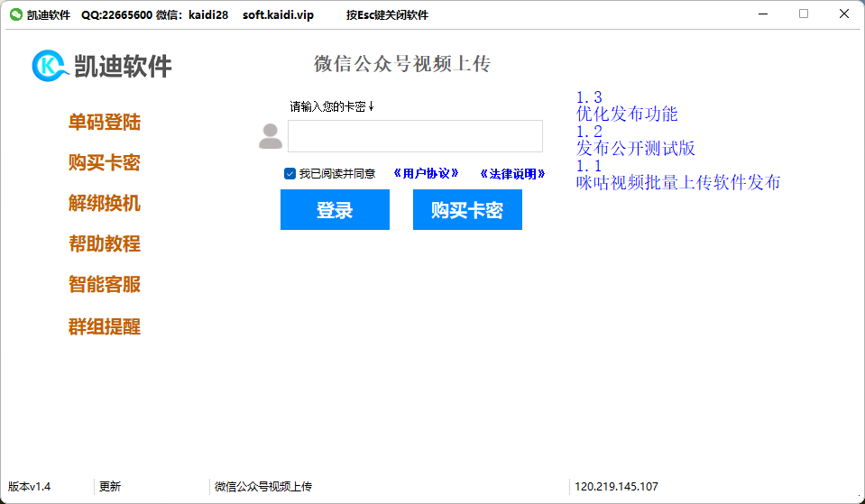Click 按Esc键关闭软件 text in title bar
865x504 pixels.
(387, 15)
